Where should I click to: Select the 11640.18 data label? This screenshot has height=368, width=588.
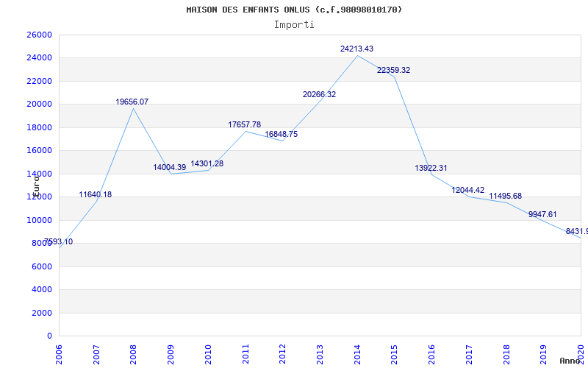click(95, 194)
